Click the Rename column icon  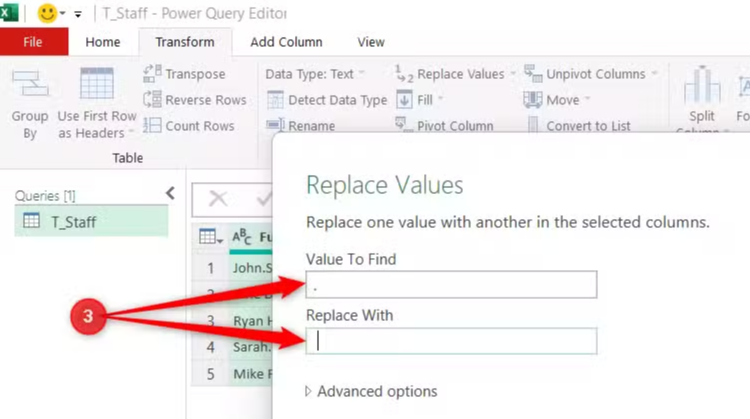(x=275, y=125)
